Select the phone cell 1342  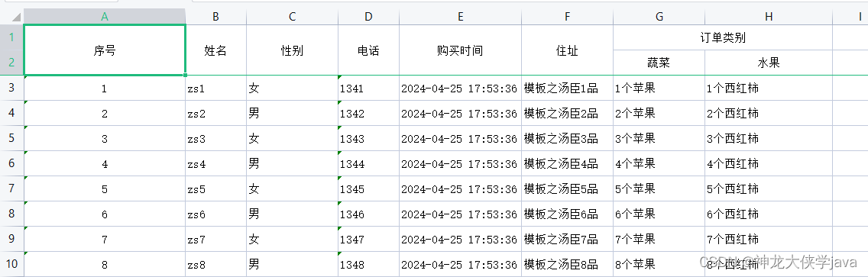click(x=369, y=114)
